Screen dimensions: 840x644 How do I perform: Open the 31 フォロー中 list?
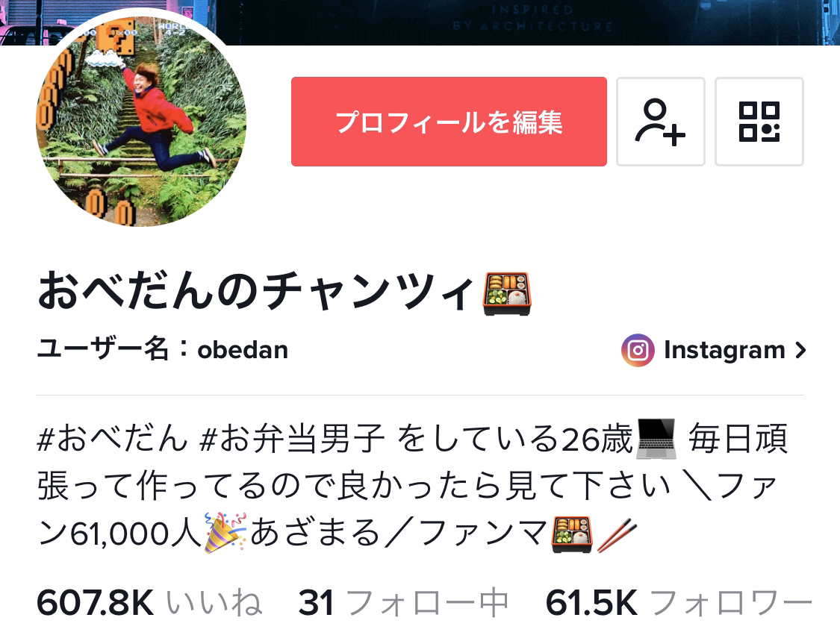403,603
